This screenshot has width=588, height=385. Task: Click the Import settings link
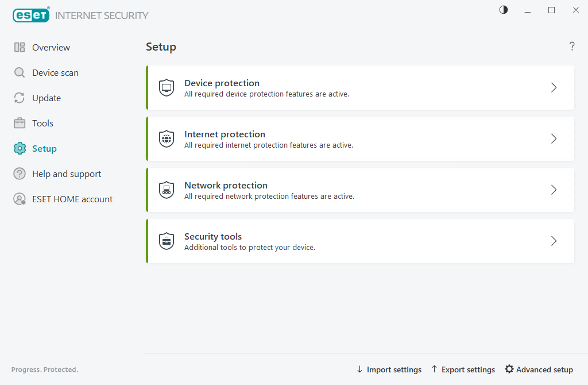click(x=394, y=369)
